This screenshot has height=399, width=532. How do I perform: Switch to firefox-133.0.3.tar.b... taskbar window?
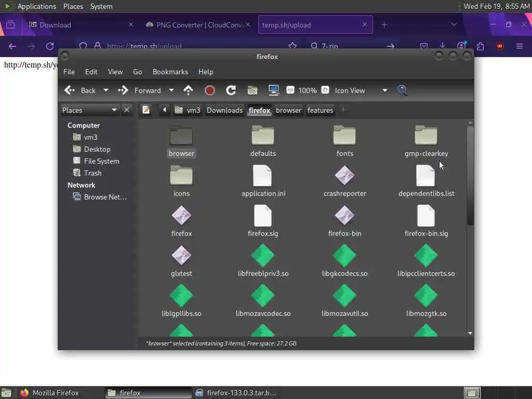coord(236,393)
